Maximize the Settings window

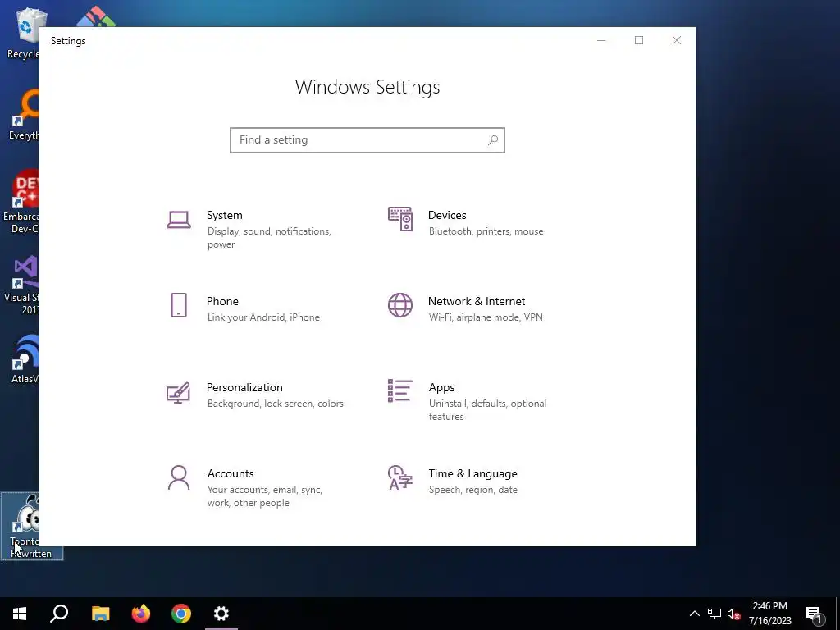(638, 41)
